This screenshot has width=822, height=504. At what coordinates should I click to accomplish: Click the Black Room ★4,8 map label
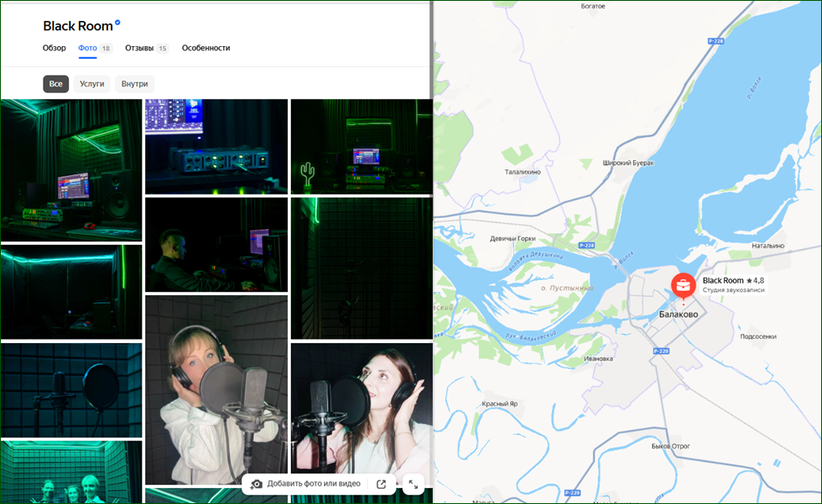tap(733, 280)
